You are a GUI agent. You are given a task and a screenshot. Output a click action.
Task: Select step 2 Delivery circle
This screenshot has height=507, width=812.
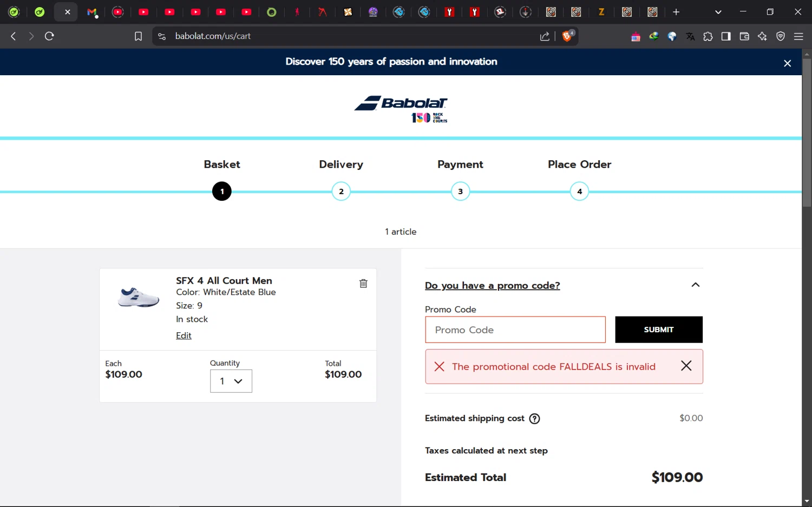(341, 192)
